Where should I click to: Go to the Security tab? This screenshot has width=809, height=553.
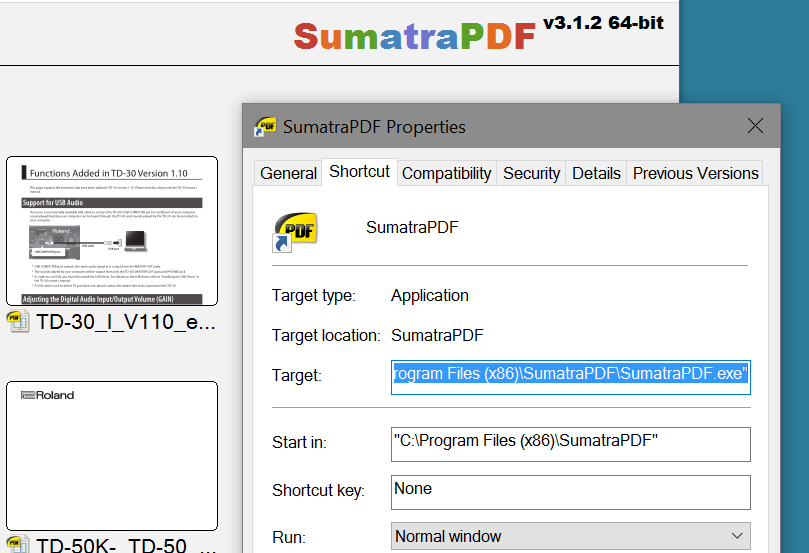pos(531,173)
